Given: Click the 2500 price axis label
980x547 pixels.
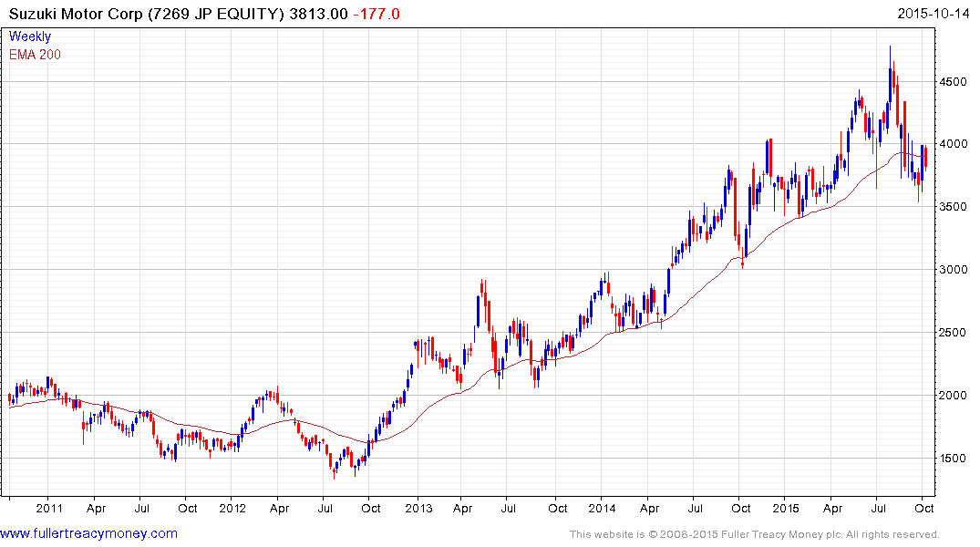Looking at the screenshot, I should pos(954,332).
